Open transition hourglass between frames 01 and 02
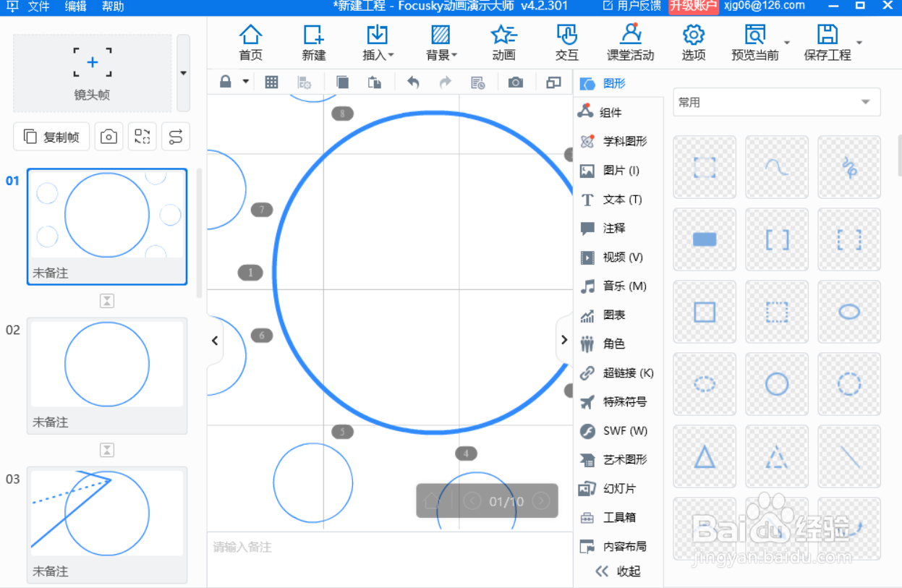Screen dimensions: 902x588 coord(107,301)
